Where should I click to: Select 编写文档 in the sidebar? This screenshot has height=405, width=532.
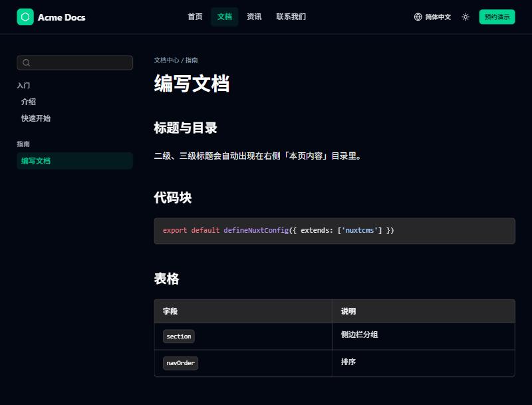coord(74,161)
